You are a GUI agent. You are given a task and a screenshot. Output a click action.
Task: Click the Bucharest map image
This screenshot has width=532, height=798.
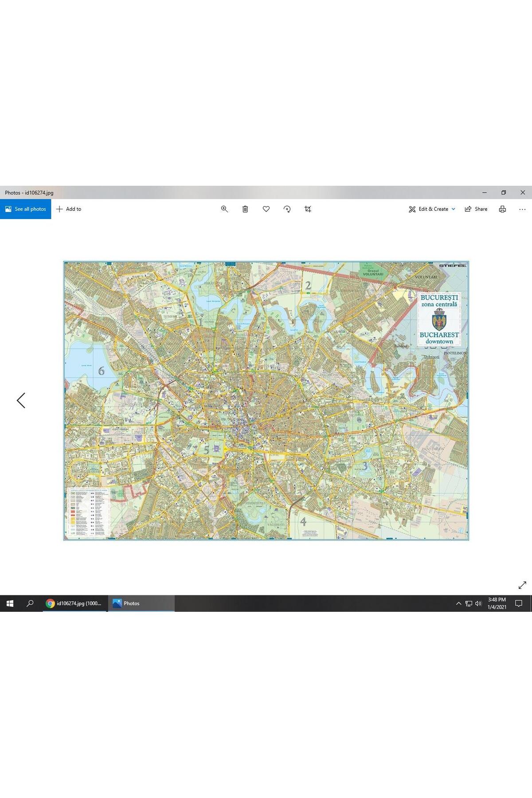point(266,400)
